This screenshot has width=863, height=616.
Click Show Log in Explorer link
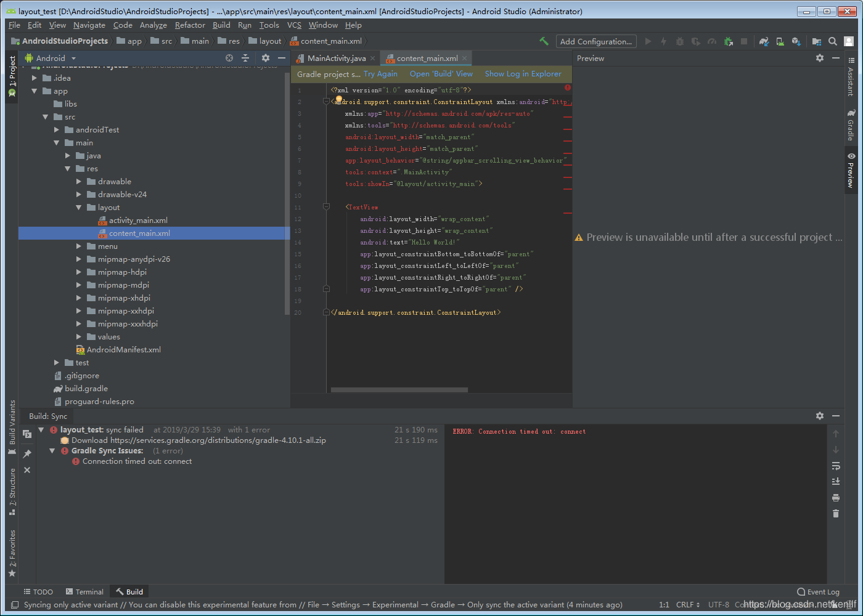coord(523,74)
